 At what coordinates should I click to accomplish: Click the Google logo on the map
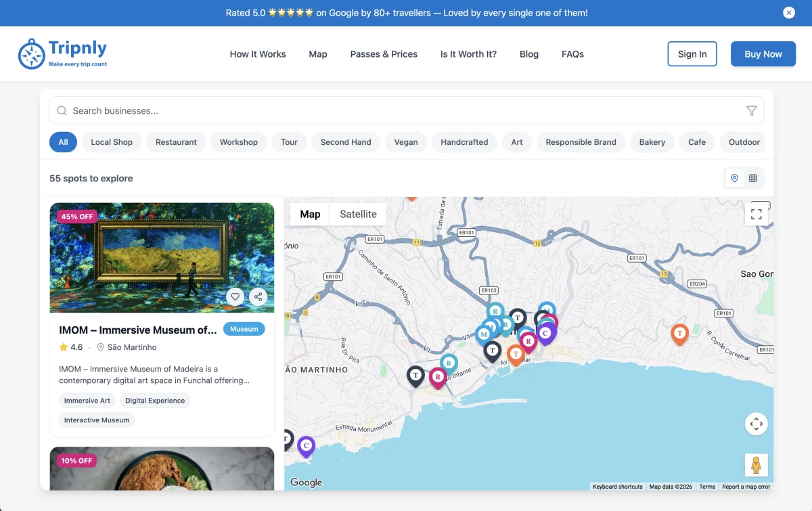(x=307, y=483)
